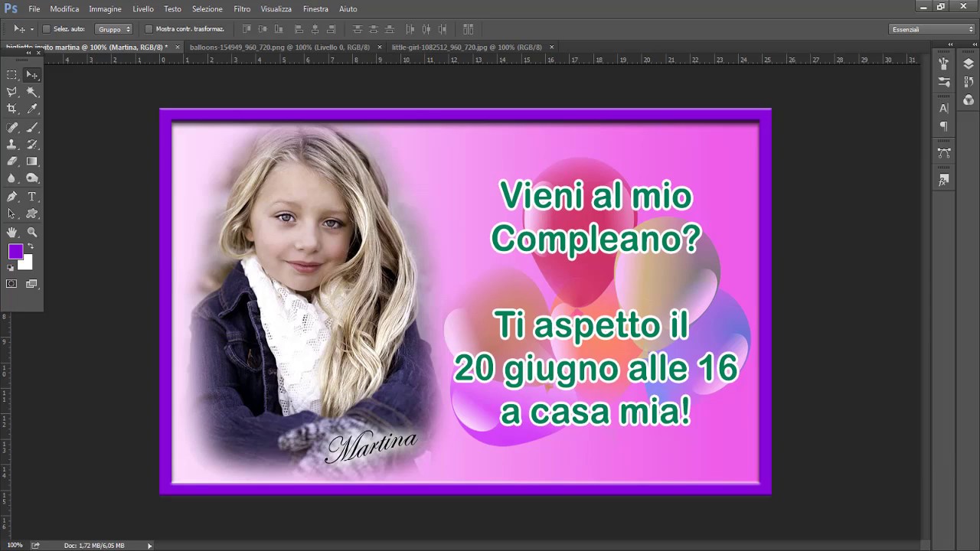This screenshot has height=551, width=980.
Task: Toggle Quick Mask mode
Action: pyautogui.click(x=11, y=284)
